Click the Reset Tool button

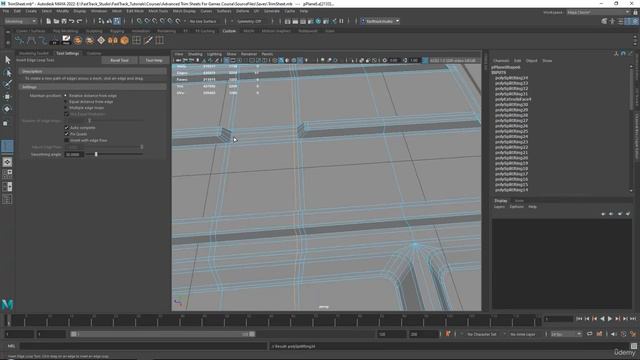pyautogui.click(x=119, y=60)
